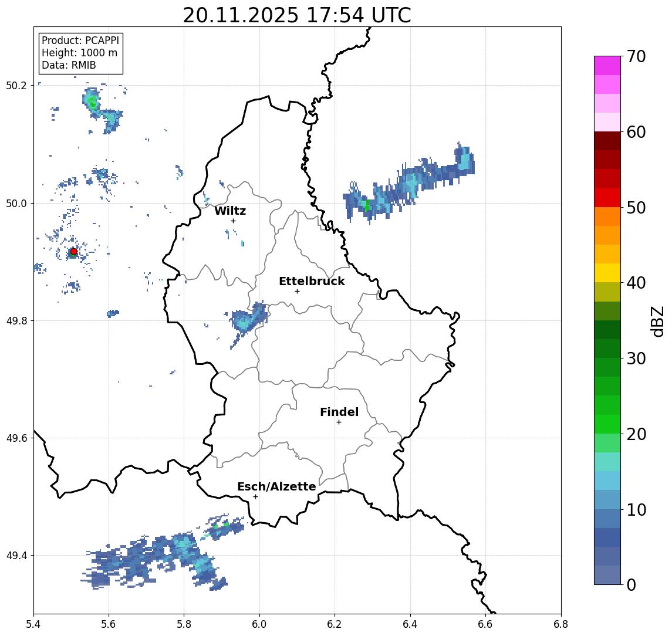Click the latitude tick label 49.6
Viewport: 672px width, 636px height.
(16, 438)
